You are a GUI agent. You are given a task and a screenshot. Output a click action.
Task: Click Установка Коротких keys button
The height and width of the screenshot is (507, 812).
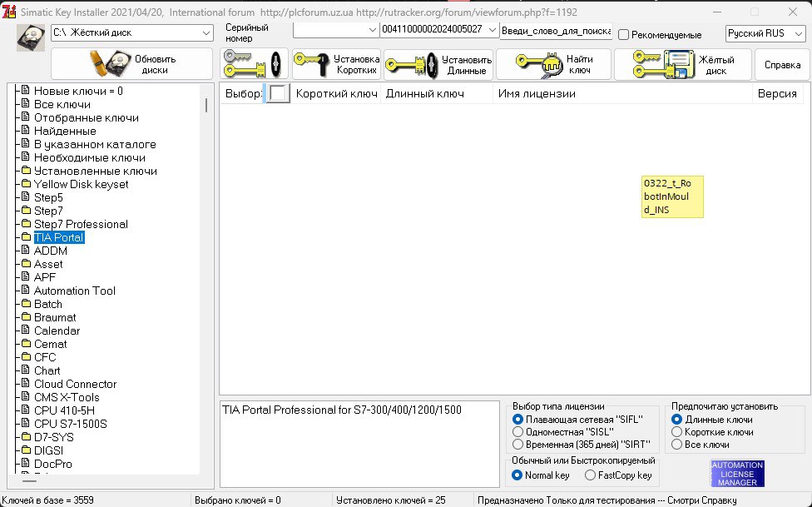point(336,64)
